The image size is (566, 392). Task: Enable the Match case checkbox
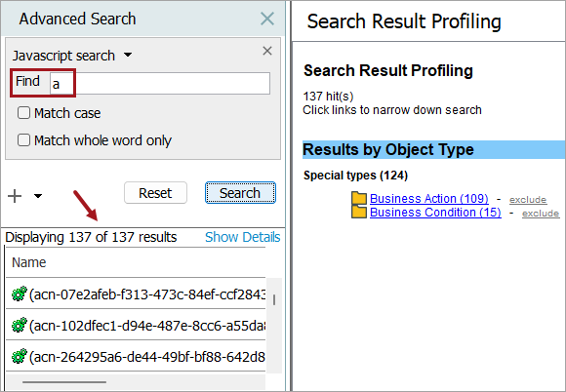pyautogui.click(x=23, y=113)
